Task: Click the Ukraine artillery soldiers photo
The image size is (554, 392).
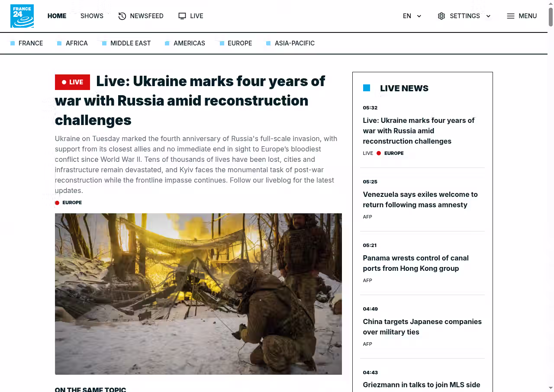Action: point(198,293)
